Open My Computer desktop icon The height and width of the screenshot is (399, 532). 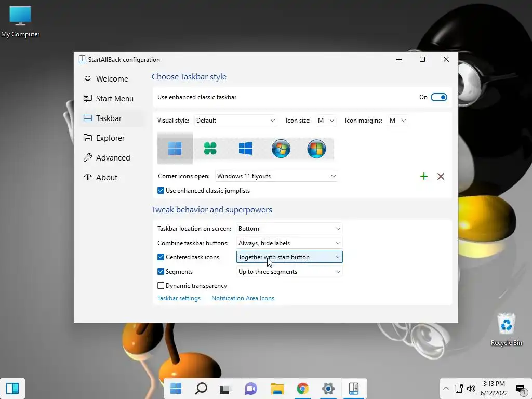(x=20, y=21)
